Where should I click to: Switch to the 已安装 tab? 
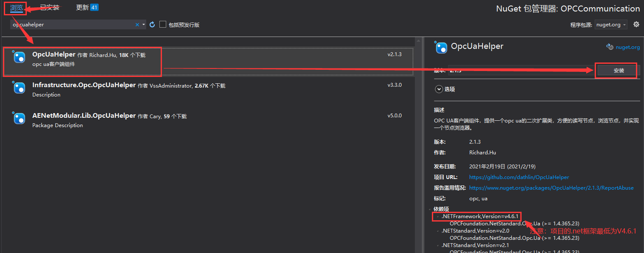(x=49, y=7)
